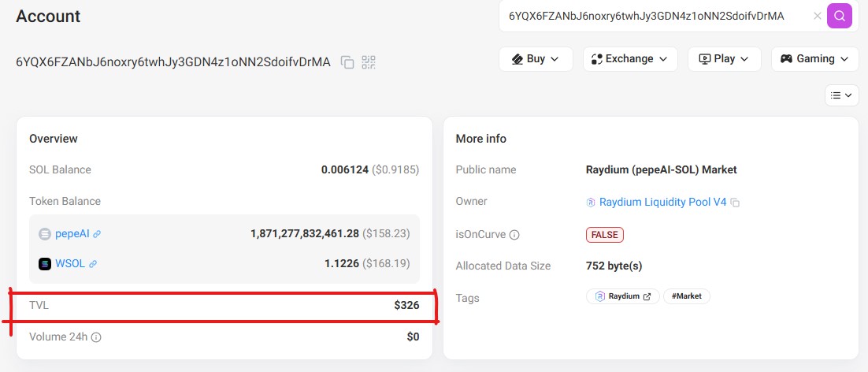Clear the search field with the X icon
This screenshot has height=372, width=868.
(817, 16)
